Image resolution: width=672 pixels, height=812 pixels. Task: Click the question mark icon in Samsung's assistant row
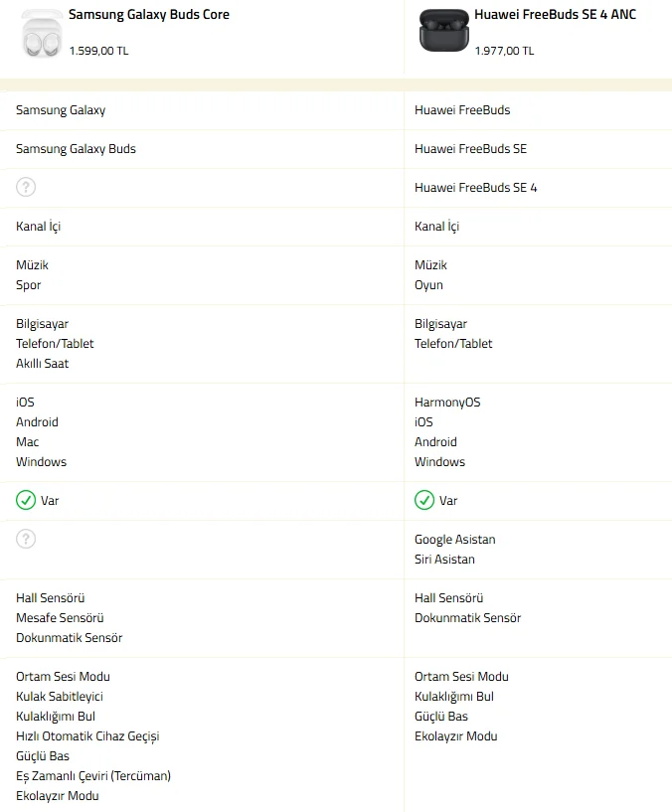pos(26,539)
